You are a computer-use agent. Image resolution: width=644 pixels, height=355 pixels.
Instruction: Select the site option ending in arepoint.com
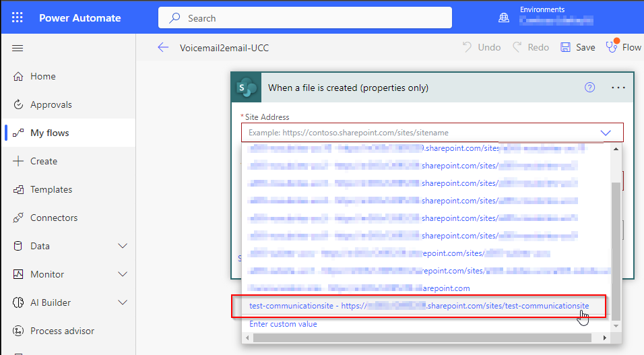tap(426, 288)
